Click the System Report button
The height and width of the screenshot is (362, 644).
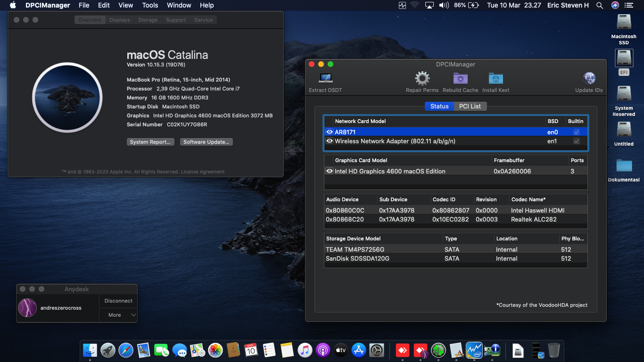(x=150, y=141)
